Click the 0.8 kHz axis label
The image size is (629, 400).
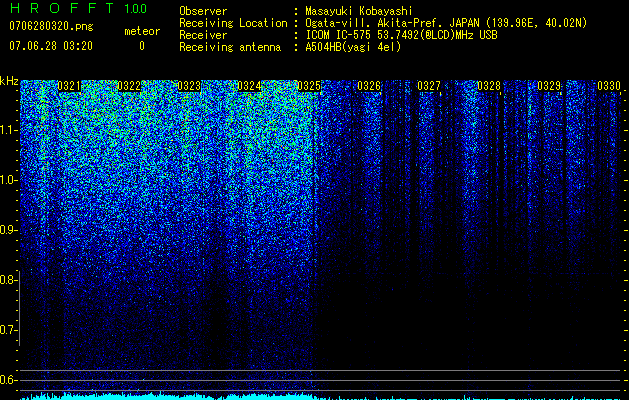coord(7,280)
